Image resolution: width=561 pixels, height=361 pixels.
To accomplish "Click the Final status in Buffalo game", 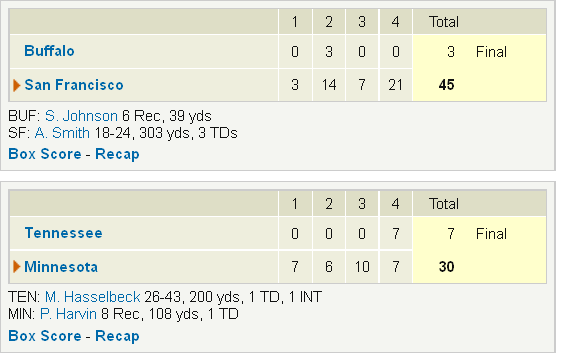I will (491, 52).
